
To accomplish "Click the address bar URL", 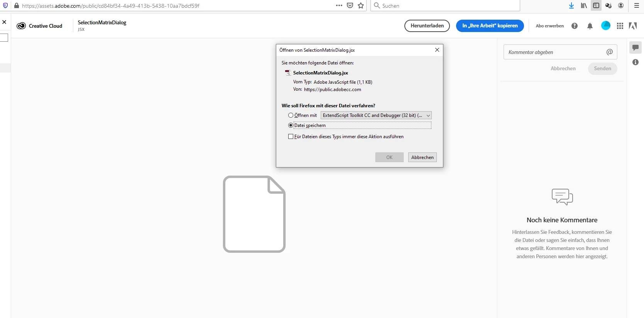I will pyautogui.click(x=111, y=6).
